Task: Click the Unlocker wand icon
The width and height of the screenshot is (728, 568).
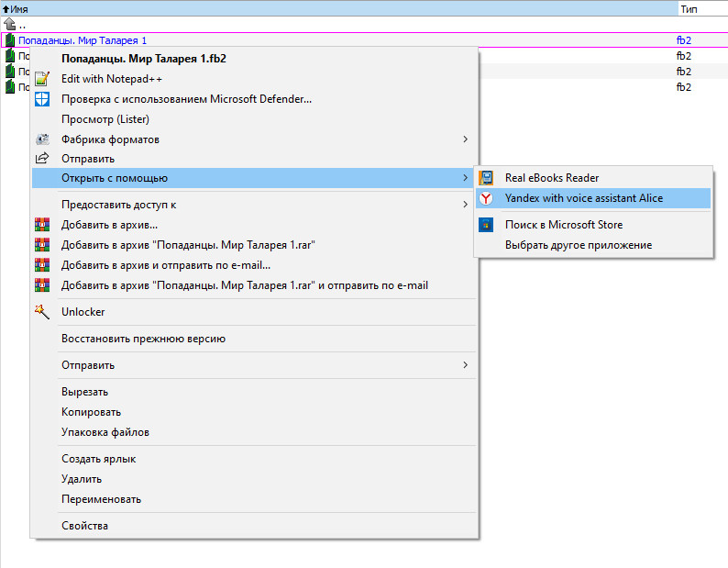Action: click(x=42, y=312)
